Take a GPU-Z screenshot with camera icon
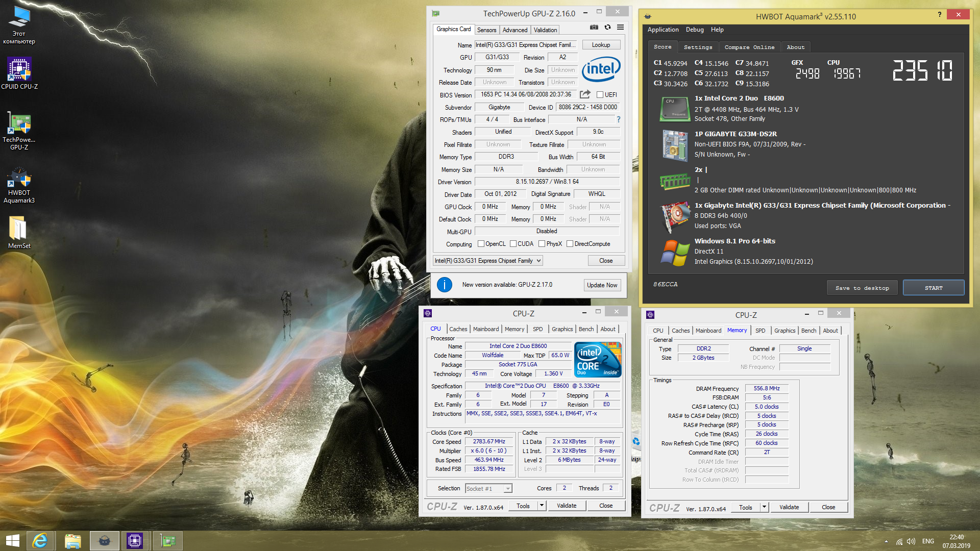Viewport: 980px width, 551px height. (594, 28)
